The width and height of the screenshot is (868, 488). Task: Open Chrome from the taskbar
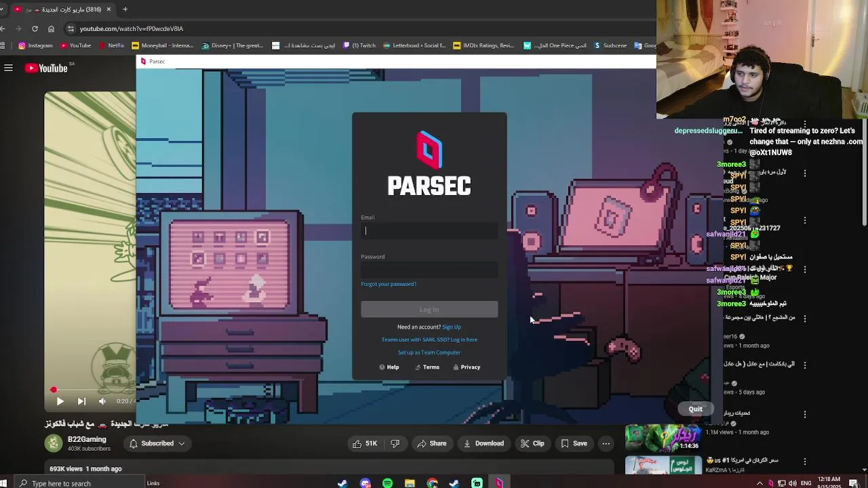432,483
